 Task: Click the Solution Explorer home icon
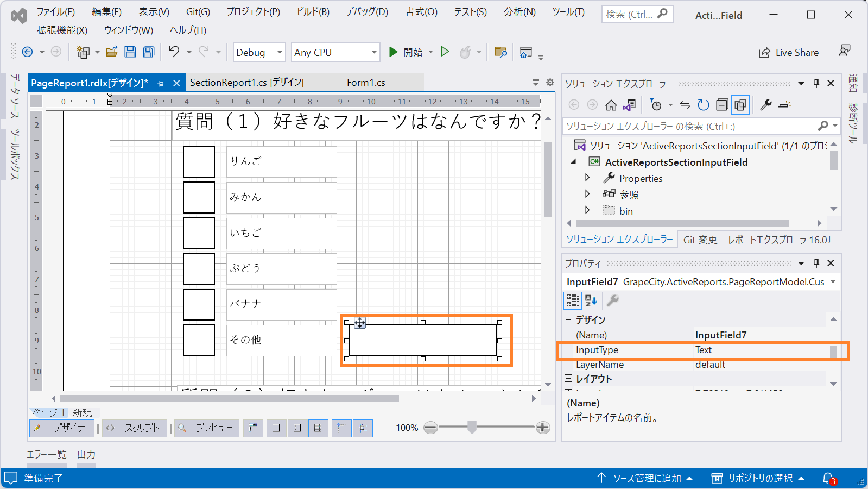[611, 105]
